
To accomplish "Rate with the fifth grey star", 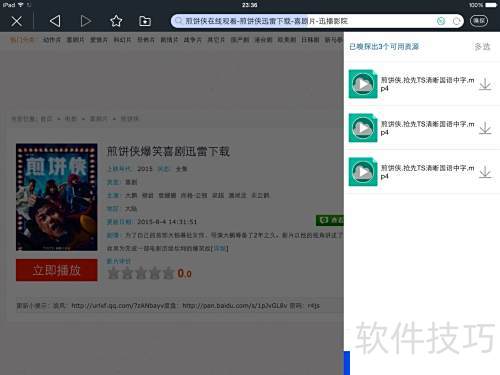I will [168, 273].
